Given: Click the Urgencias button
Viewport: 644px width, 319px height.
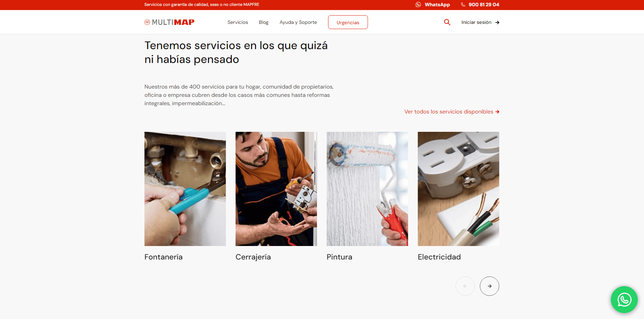Looking at the screenshot, I should click(x=348, y=22).
